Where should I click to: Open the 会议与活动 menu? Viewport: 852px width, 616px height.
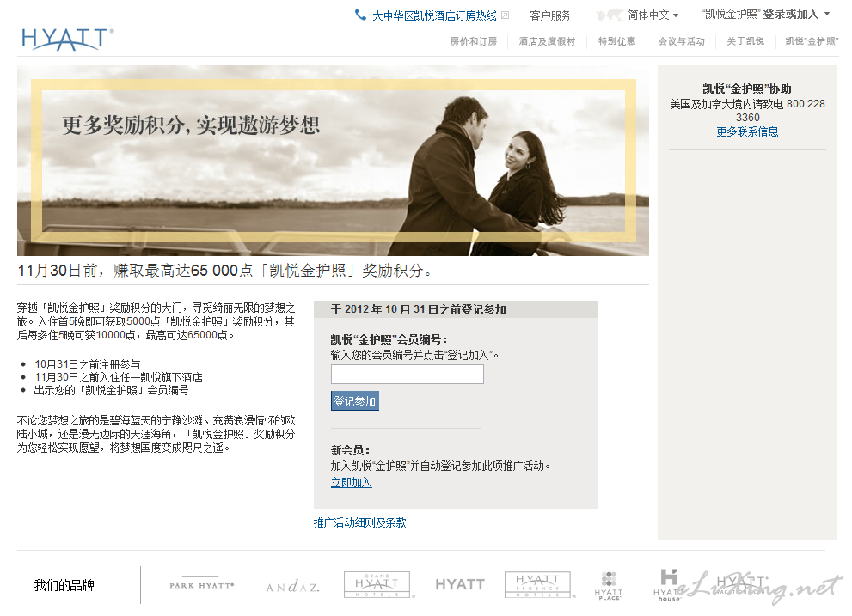coord(682,41)
